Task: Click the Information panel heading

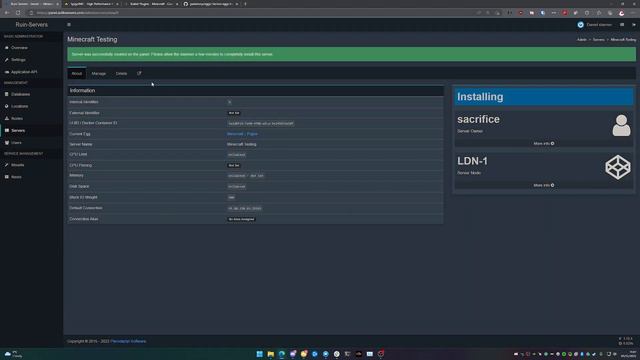Action: tap(82, 91)
